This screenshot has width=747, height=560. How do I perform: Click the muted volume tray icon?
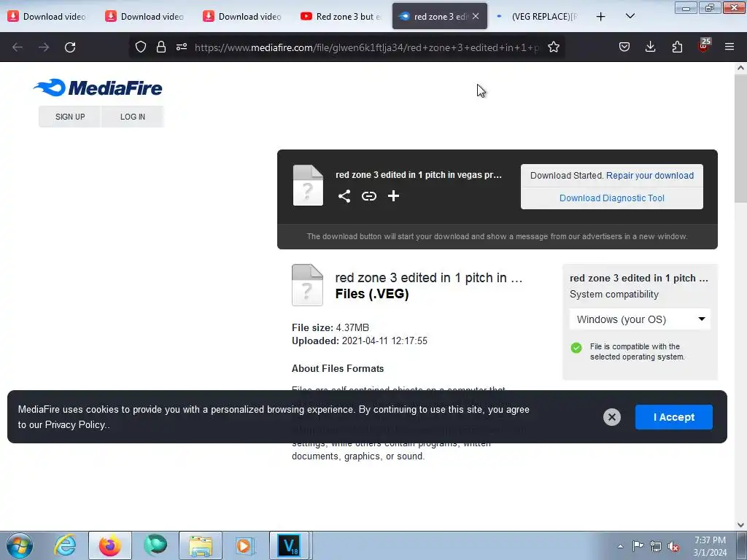(673, 546)
